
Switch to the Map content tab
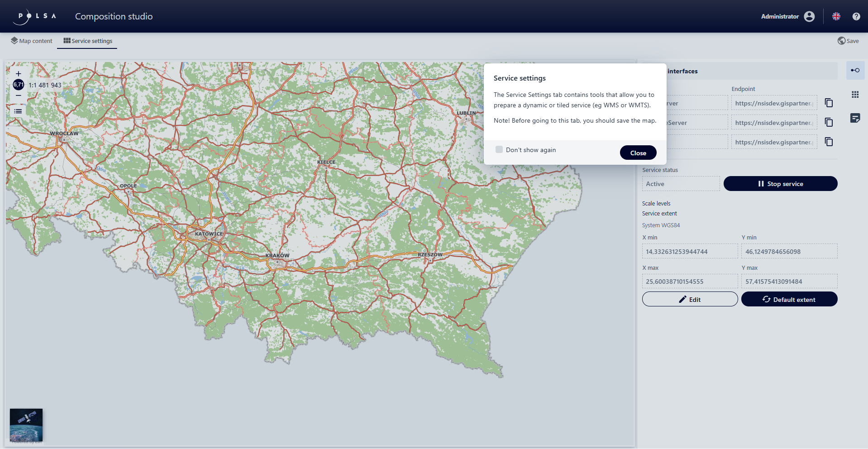tap(32, 41)
